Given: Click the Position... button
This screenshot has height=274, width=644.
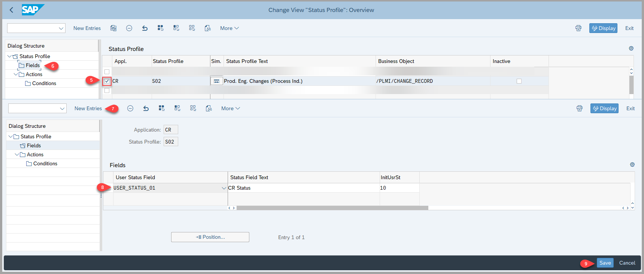Looking at the screenshot, I should [x=210, y=237].
